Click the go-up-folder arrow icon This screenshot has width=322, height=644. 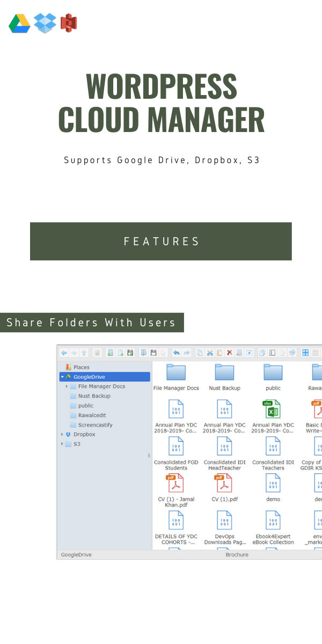click(84, 353)
